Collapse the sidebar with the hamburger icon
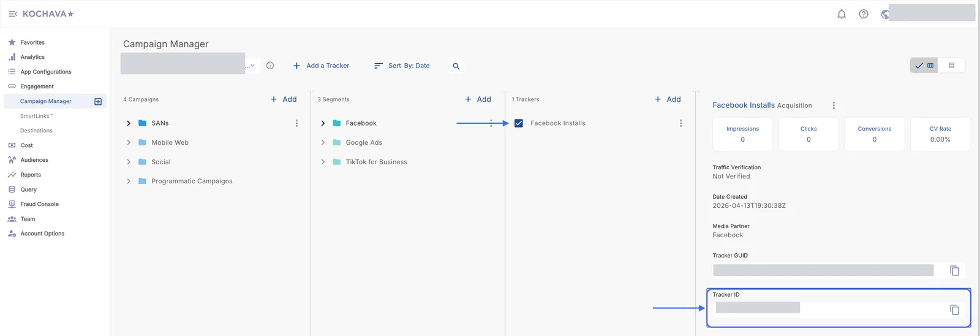 [12, 13]
